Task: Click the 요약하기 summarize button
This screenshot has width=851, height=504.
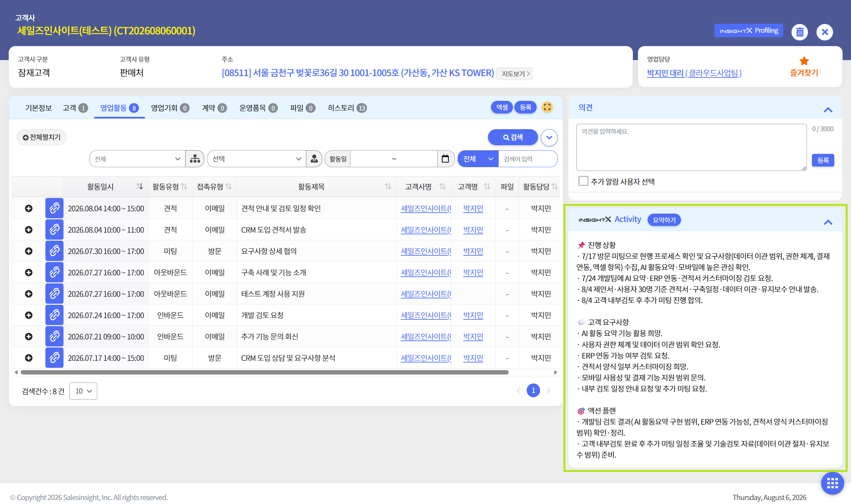Action: (x=664, y=220)
